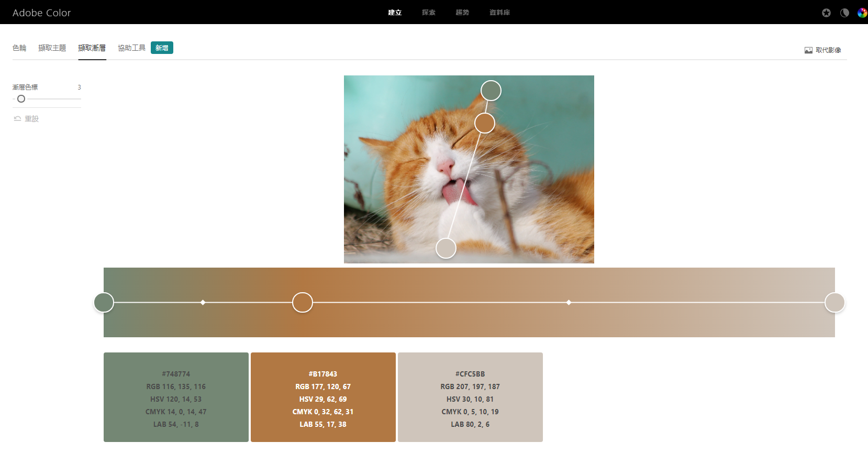The width and height of the screenshot is (868, 453).
Task: Click the beige end gradient stop handle
Action: pyautogui.click(x=835, y=302)
